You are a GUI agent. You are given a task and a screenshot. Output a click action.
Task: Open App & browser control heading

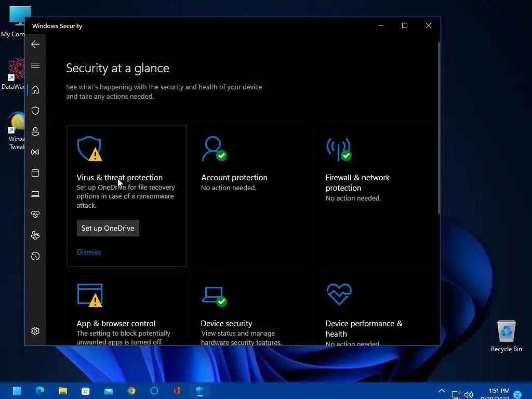tap(116, 323)
